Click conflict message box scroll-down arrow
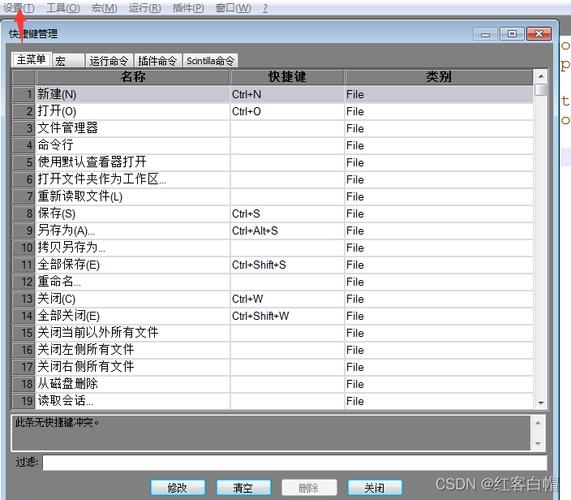571x500 pixels. 538,444
